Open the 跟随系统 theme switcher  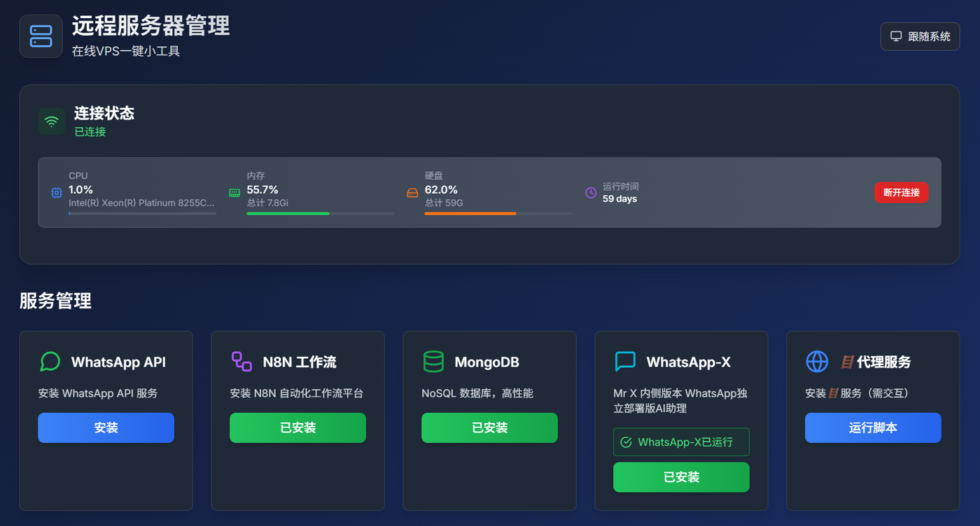point(920,36)
